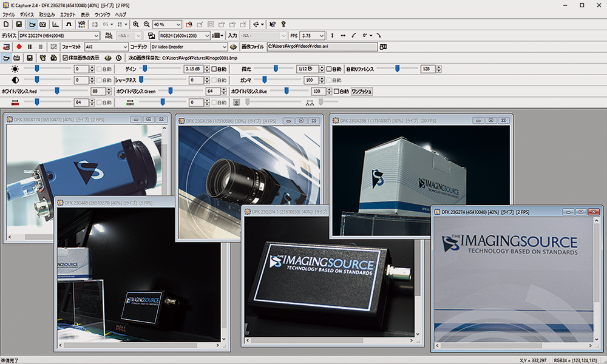Open the FPS 3.75 dropdown
Screen dimensions: 607x364
click(x=313, y=36)
